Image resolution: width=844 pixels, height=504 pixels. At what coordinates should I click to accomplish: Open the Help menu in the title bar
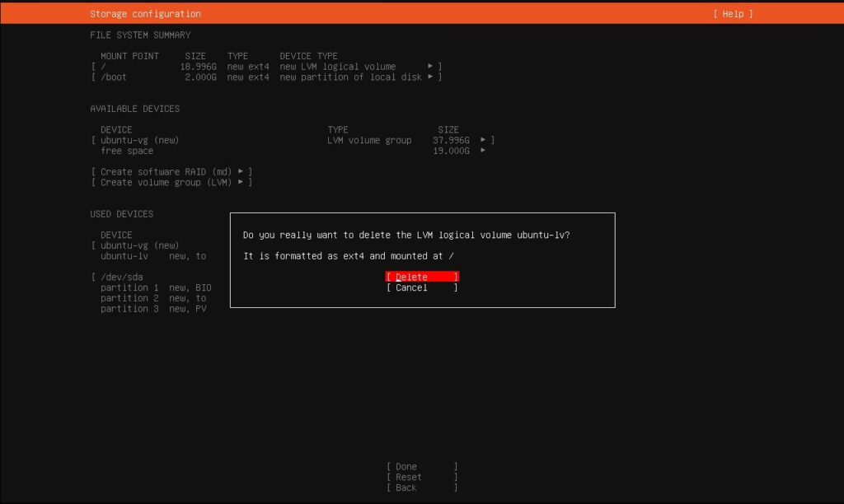[x=732, y=13]
